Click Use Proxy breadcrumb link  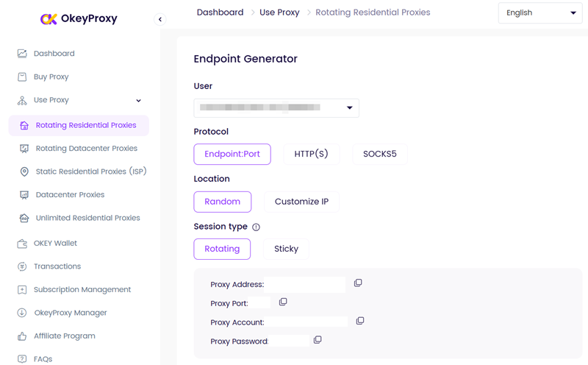[279, 13]
